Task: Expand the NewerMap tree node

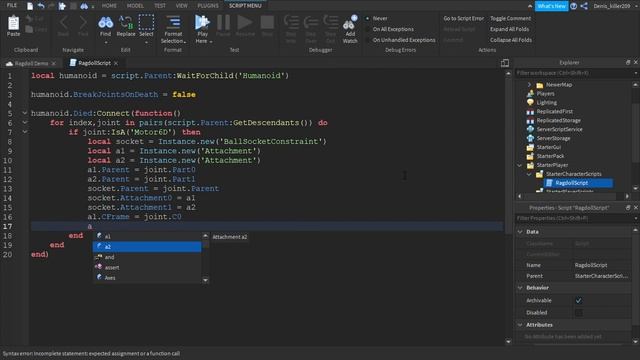Action: (529, 84)
